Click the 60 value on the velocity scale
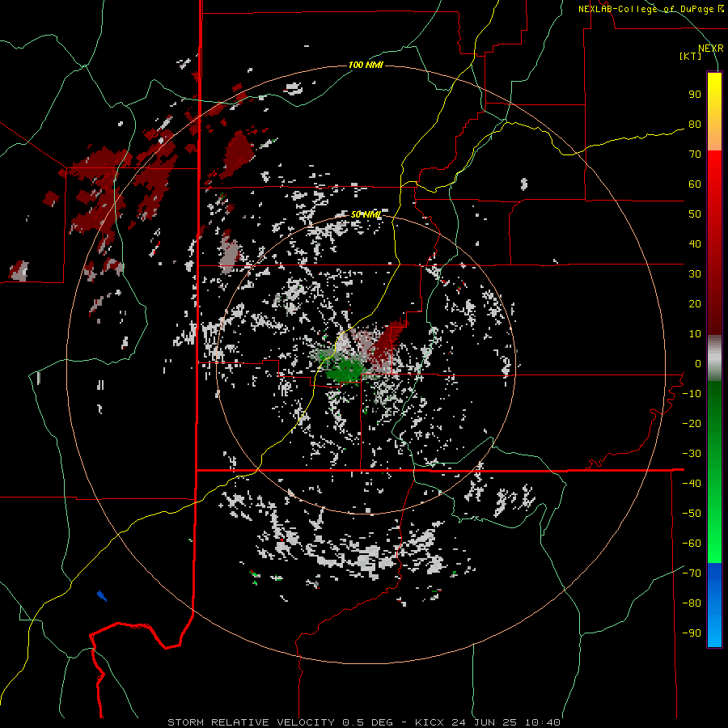Screen dimensions: 728x728 click(695, 184)
